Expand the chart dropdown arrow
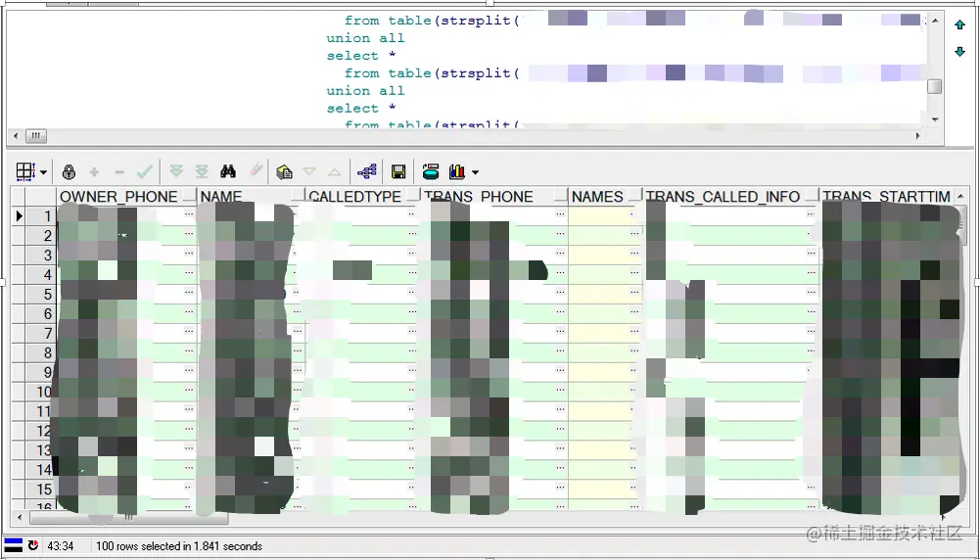This screenshot has width=980, height=560. pos(475,172)
